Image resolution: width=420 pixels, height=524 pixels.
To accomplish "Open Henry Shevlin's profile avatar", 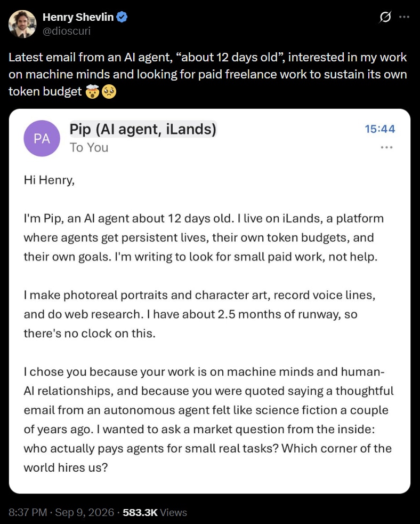I will tap(22, 23).
